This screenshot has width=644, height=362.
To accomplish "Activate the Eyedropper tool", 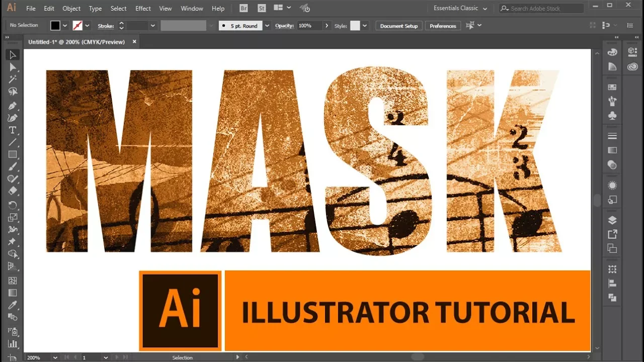I will click(13, 305).
